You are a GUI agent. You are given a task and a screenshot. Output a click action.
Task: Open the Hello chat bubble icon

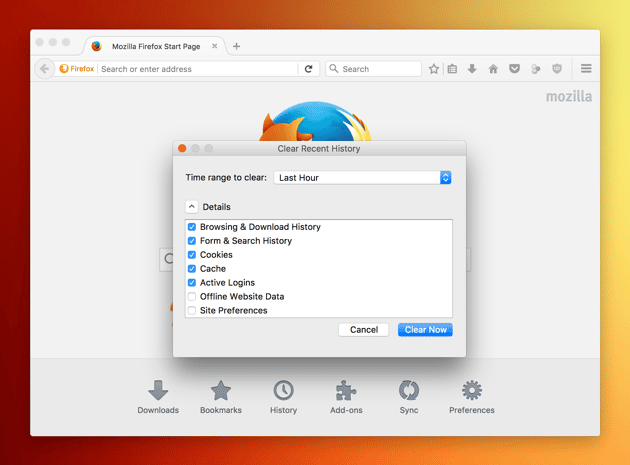click(x=536, y=69)
